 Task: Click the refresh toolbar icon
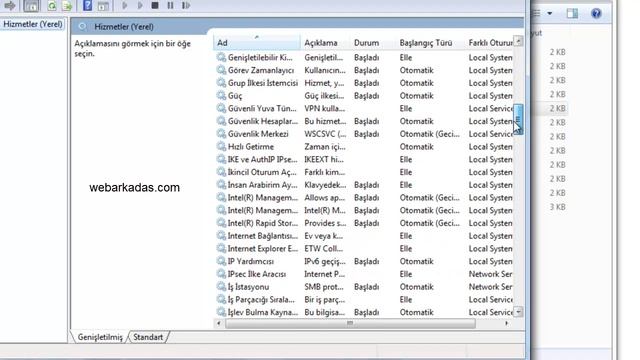click(x=52, y=6)
